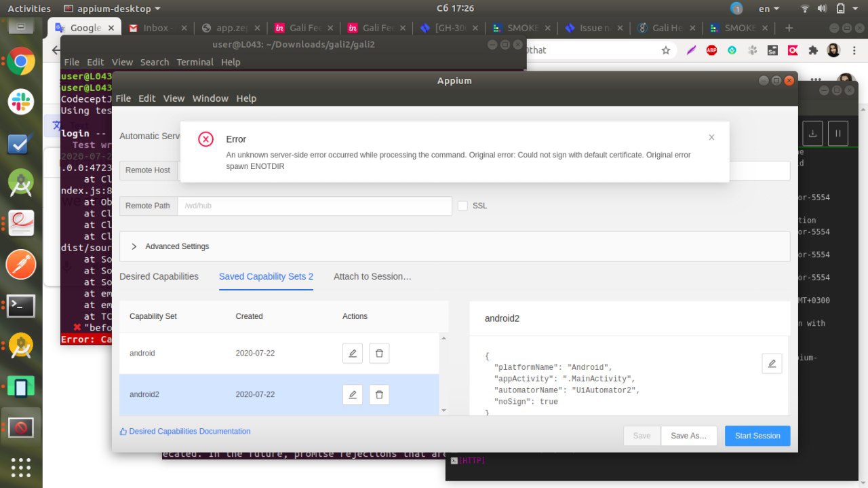This screenshot has height=488, width=868.
Task: Open a new Chrome tab with plus
Action: (789, 28)
